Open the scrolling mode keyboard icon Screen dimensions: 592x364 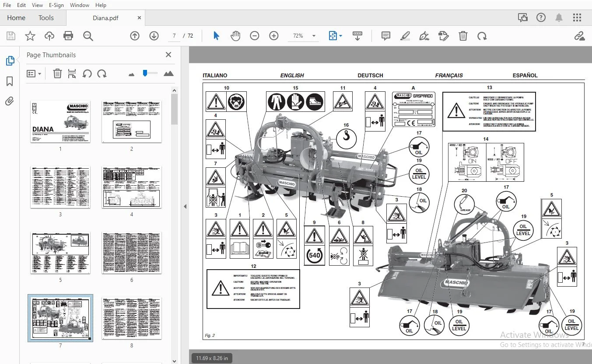[x=357, y=36]
